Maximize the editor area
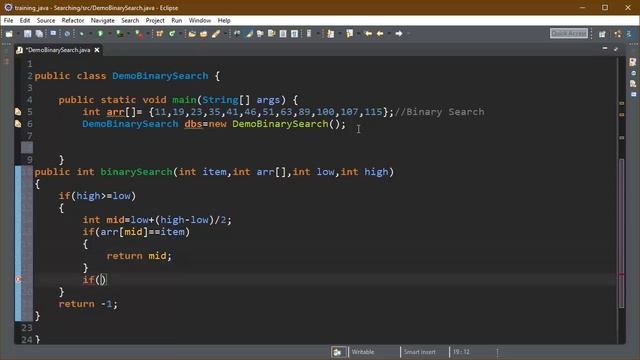Image resolution: width=640 pixels, height=360 pixels. pos(616,49)
